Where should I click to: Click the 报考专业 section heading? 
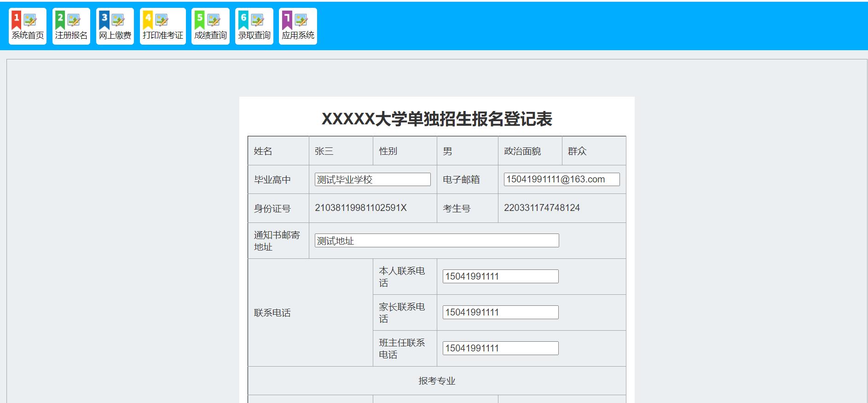pyautogui.click(x=437, y=381)
